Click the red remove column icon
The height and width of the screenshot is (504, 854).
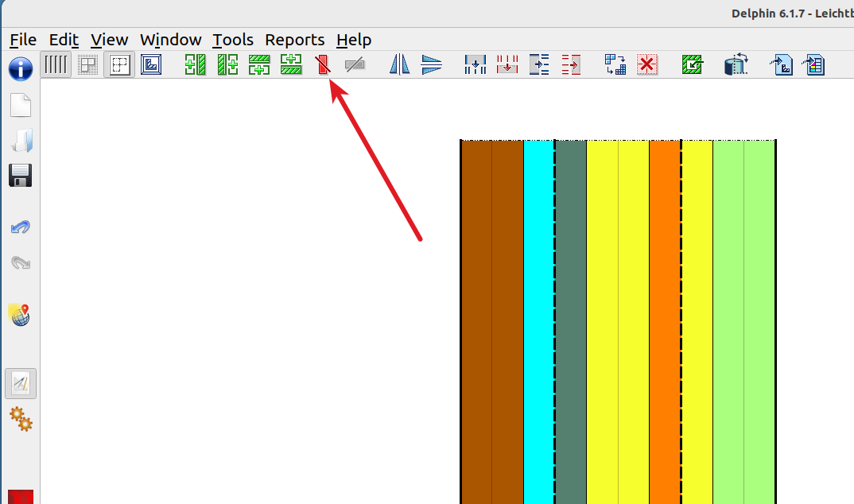pyautogui.click(x=323, y=64)
